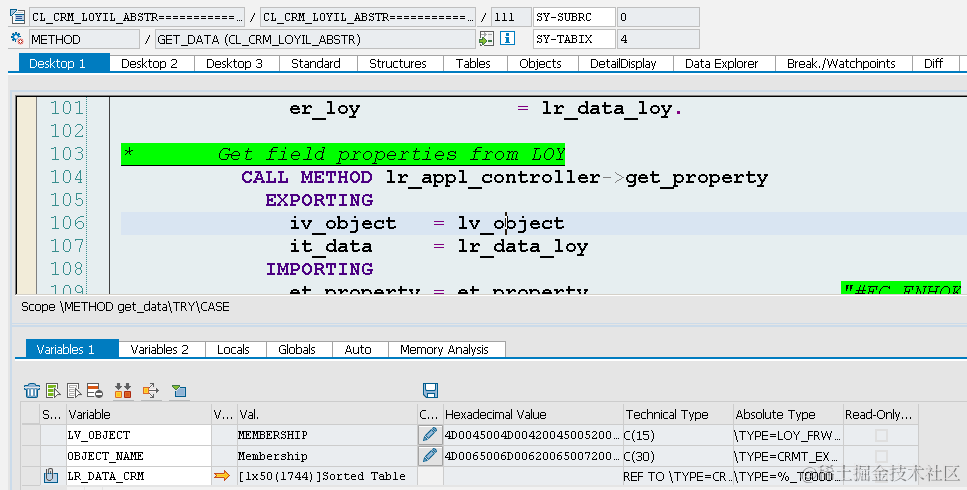Switch to the Desktop 1 tab

coord(64,63)
